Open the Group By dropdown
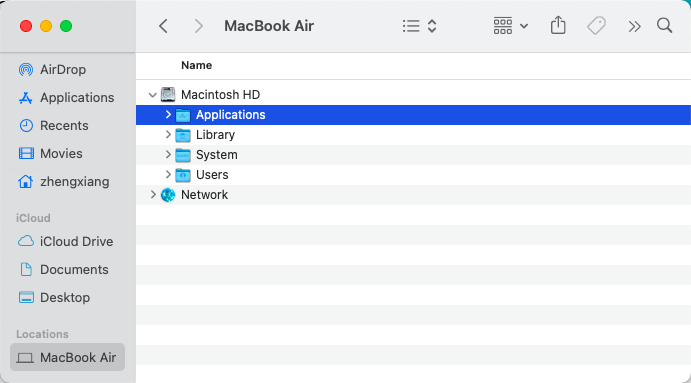The image size is (691, 383). click(x=511, y=26)
